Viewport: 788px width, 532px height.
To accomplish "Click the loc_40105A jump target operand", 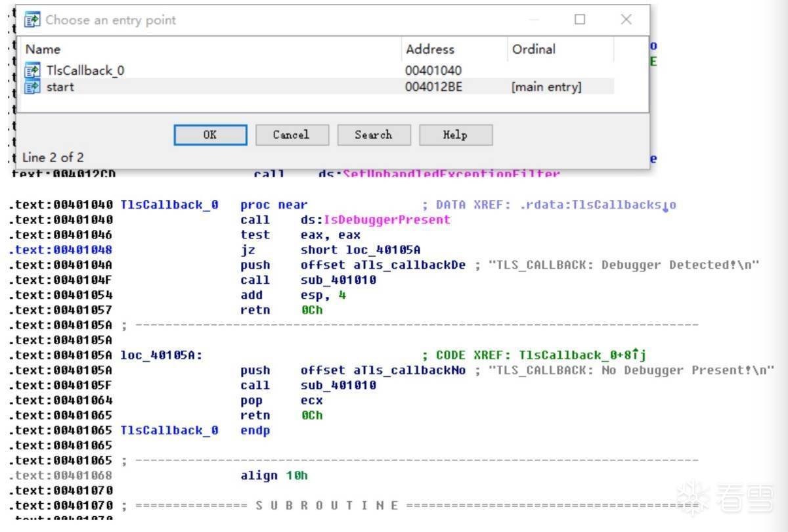I will click(x=383, y=250).
